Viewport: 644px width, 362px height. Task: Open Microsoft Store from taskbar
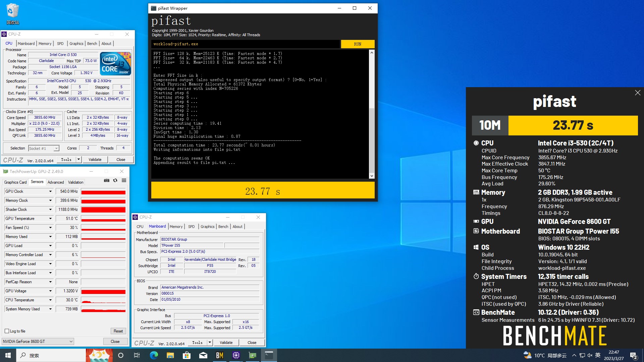pos(186,355)
